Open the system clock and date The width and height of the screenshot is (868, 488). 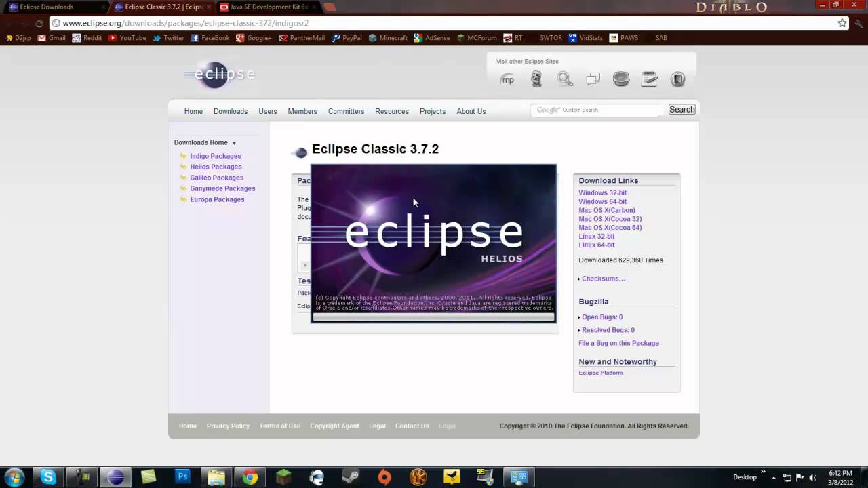[840, 477]
